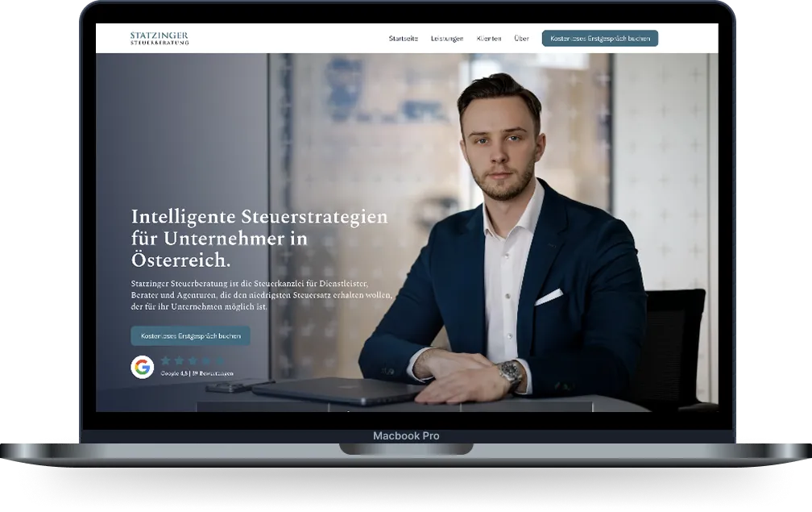Click the Statzinger Steuerberatung description paragraph

262,295
